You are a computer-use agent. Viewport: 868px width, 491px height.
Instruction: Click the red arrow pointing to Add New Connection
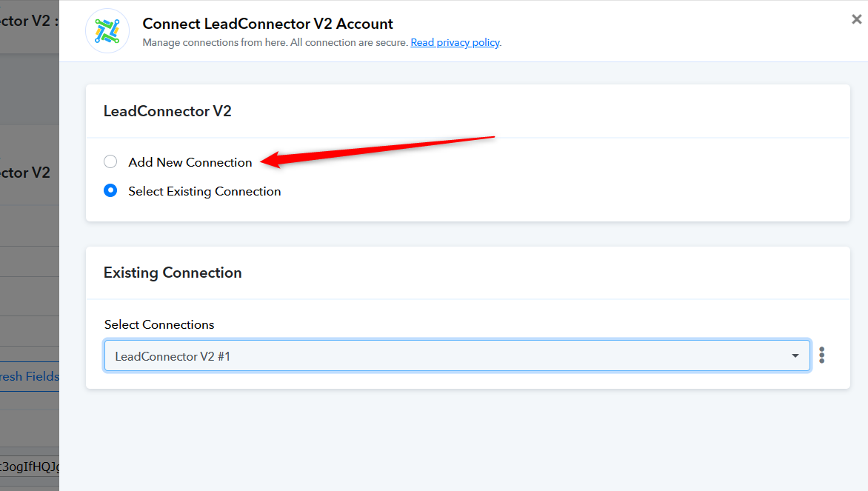(377, 152)
